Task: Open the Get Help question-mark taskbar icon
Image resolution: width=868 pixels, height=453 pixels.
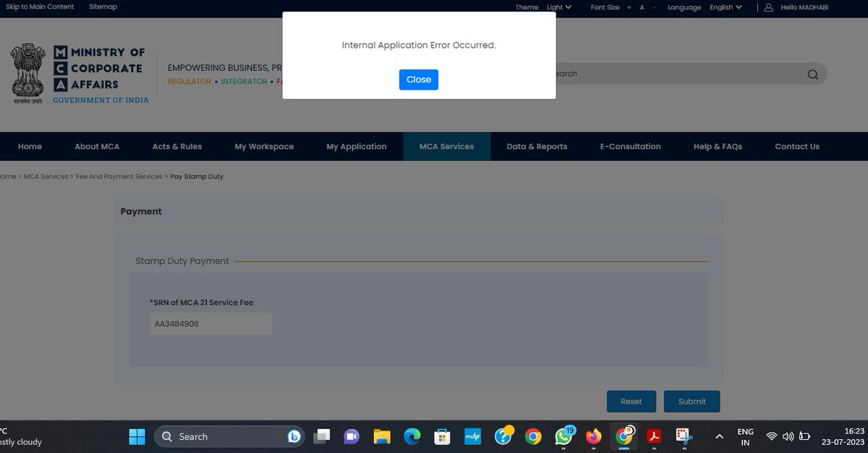Action: (503, 436)
